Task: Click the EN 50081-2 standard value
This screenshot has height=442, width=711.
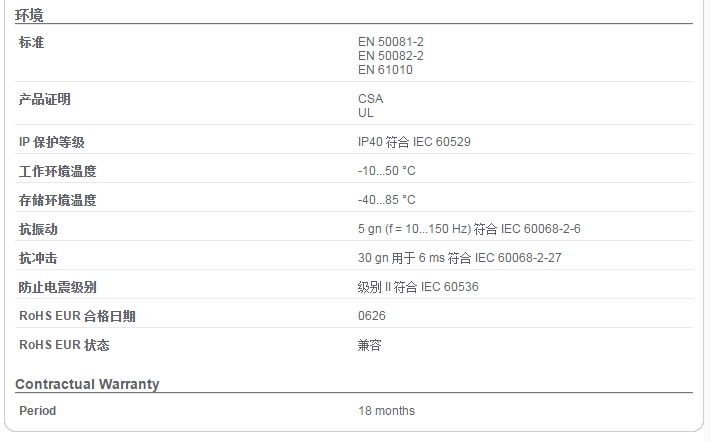Action: (x=390, y=42)
